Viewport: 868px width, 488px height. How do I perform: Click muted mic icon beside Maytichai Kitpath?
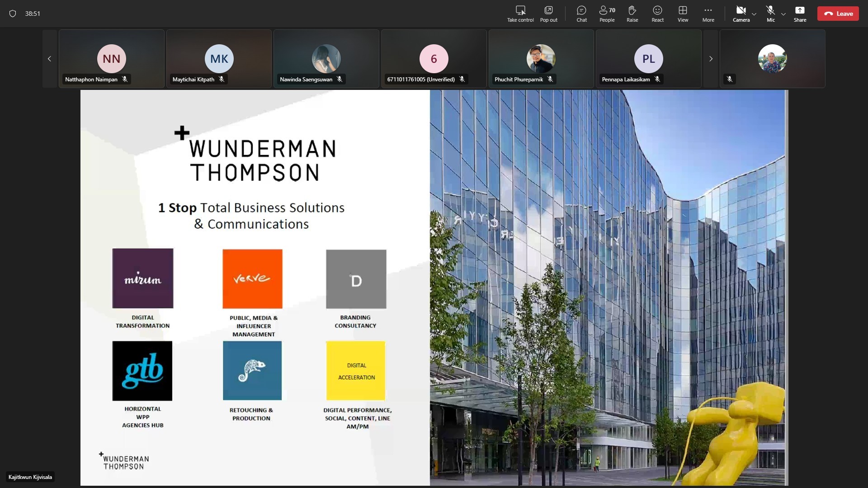(x=222, y=79)
